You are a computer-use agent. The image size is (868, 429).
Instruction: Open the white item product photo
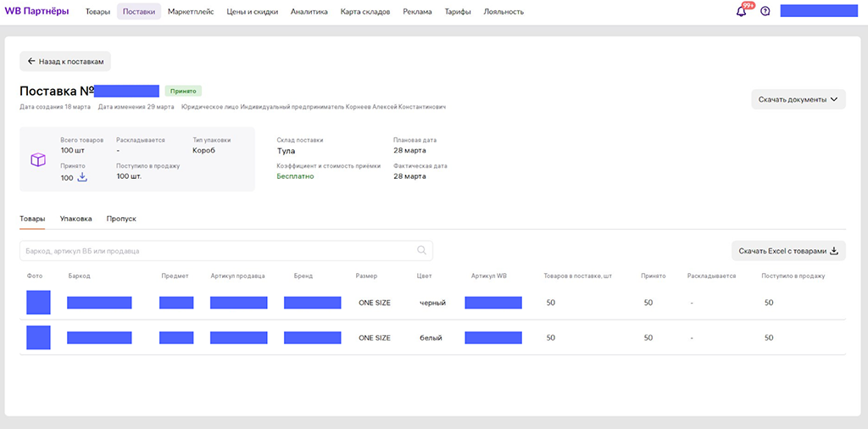pyautogui.click(x=38, y=337)
